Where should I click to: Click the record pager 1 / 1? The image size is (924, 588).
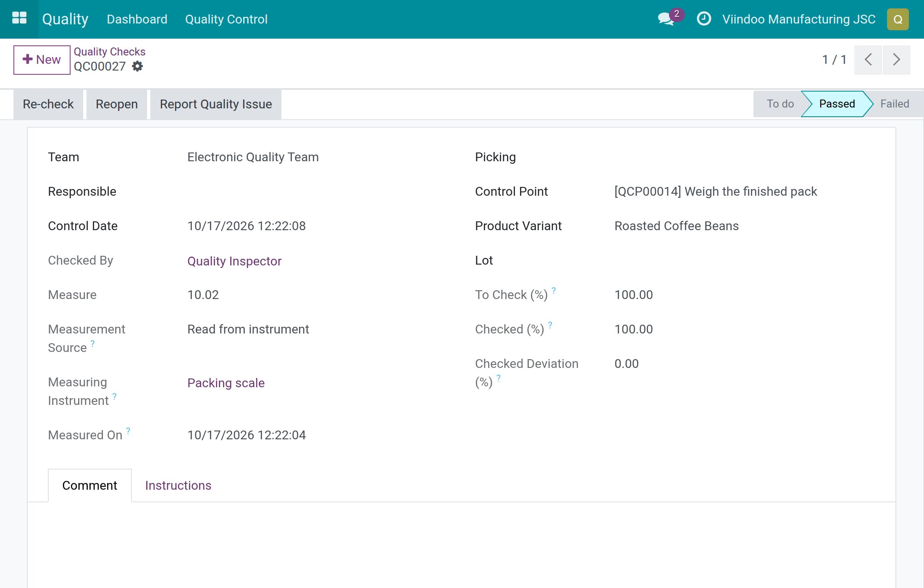click(834, 60)
